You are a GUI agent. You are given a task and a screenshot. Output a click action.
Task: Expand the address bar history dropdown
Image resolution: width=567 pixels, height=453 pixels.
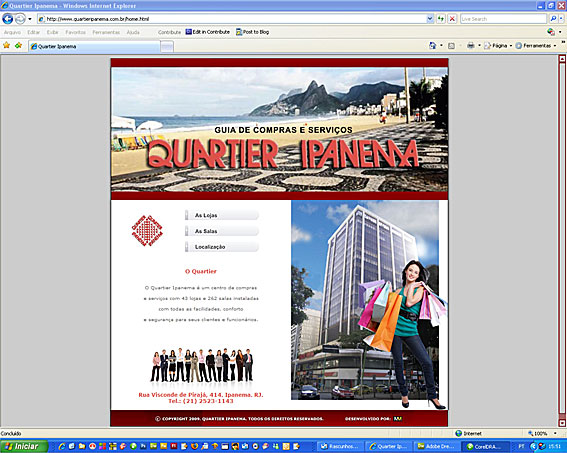click(x=430, y=19)
